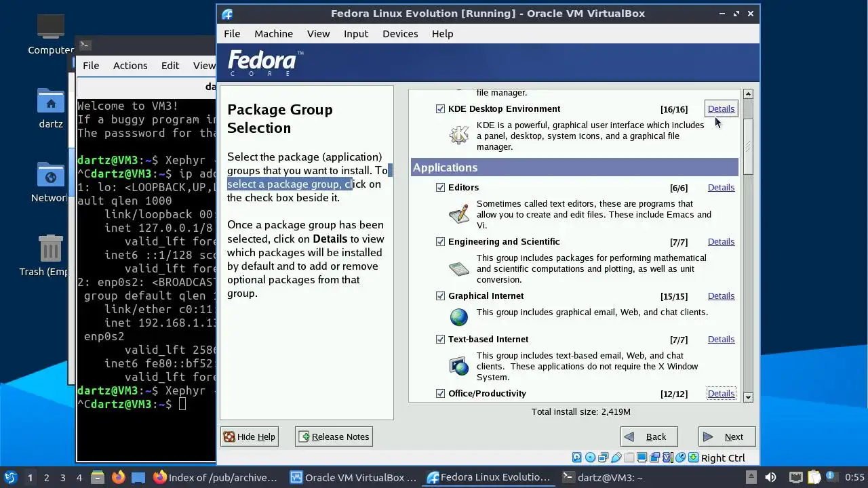Click the VirtualBox recording status icon
This screenshot has height=488, width=868.
[x=654, y=457]
